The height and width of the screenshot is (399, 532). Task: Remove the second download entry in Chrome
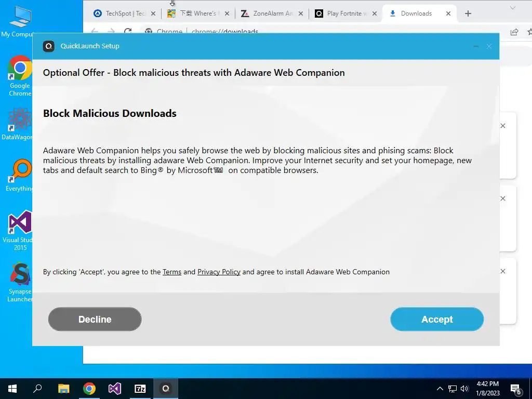503,198
